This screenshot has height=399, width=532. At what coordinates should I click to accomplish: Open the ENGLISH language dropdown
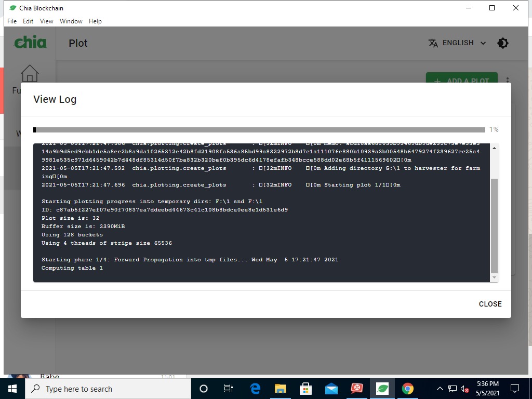(458, 43)
